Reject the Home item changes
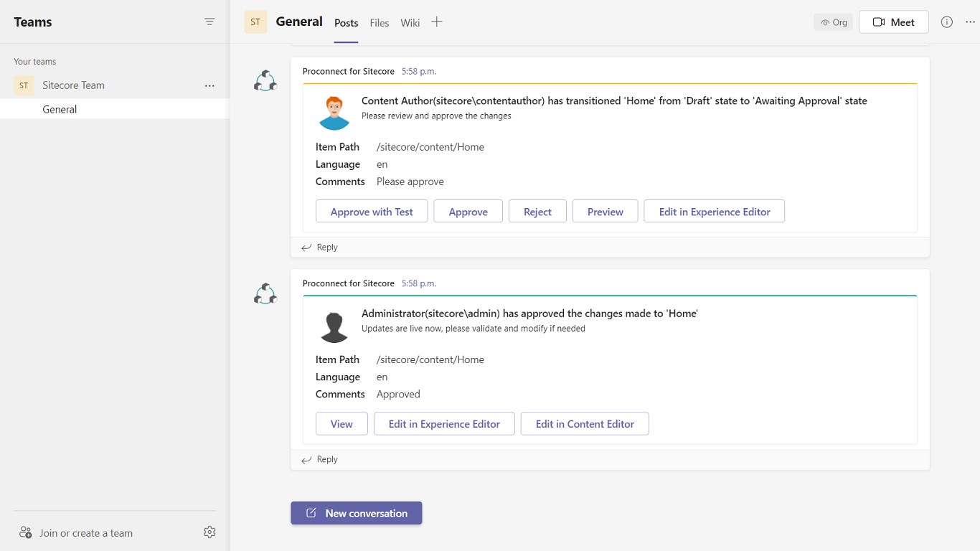 pos(537,212)
